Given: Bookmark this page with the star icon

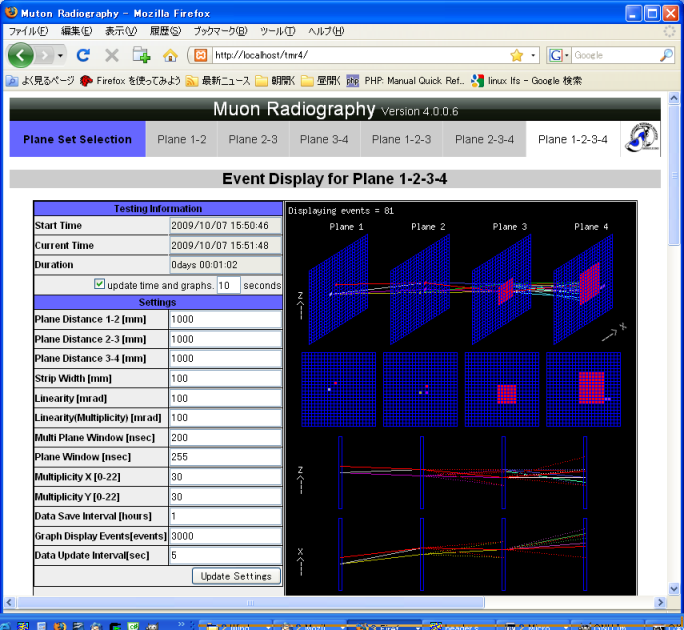Looking at the screenshot, I should 516,55.
